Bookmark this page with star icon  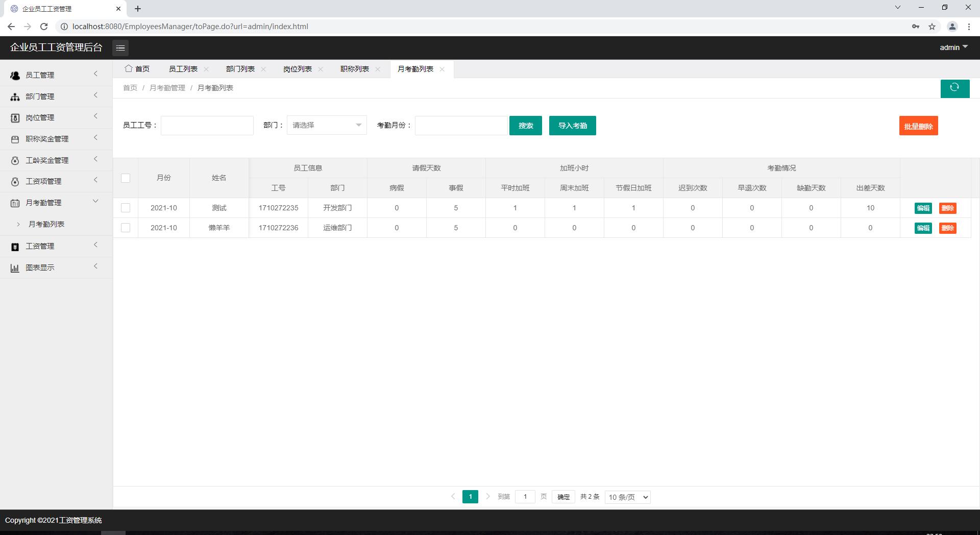932,27
